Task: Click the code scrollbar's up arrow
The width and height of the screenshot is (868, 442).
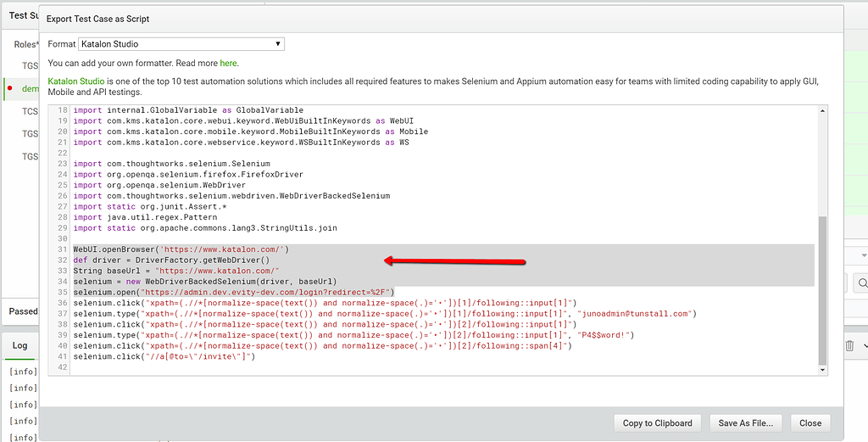Action: pos(821,111)
